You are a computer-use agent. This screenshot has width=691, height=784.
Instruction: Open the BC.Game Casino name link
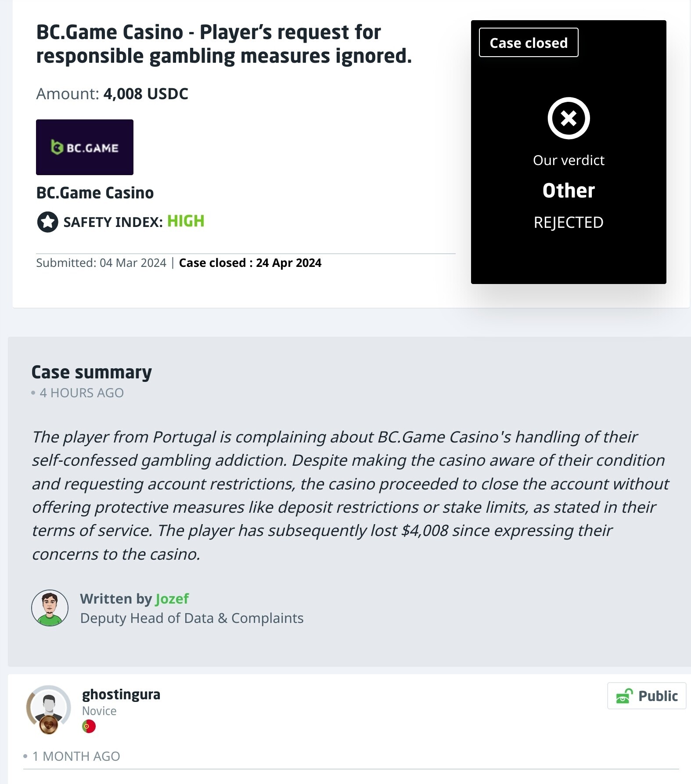tap(95, 193)
